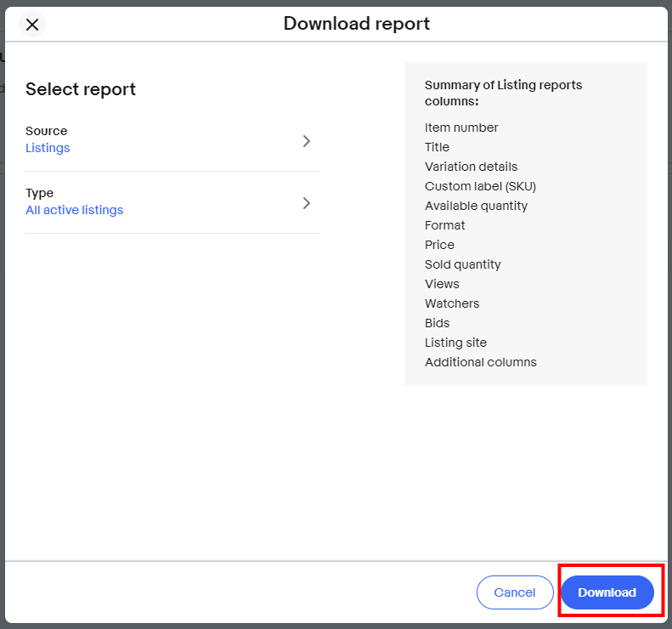Select the 'Sold quantity' text
This screenshot has height=629, width=672.
(x=462, y=264)
